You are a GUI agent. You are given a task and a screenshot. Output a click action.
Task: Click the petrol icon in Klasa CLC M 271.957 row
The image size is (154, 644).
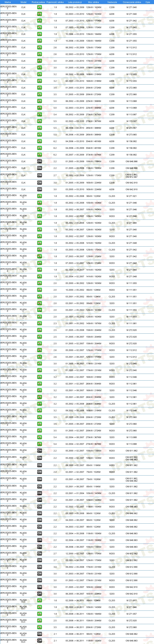(x=40, y=614)
